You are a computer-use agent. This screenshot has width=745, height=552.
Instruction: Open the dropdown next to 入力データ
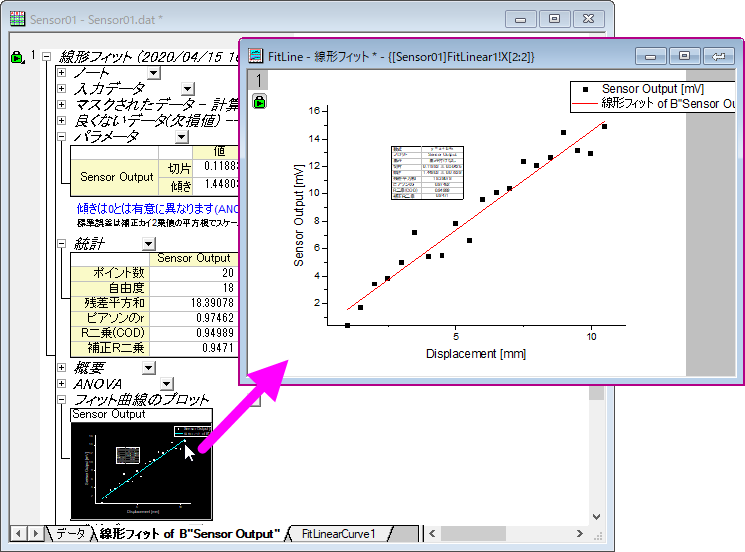(188, 89)
